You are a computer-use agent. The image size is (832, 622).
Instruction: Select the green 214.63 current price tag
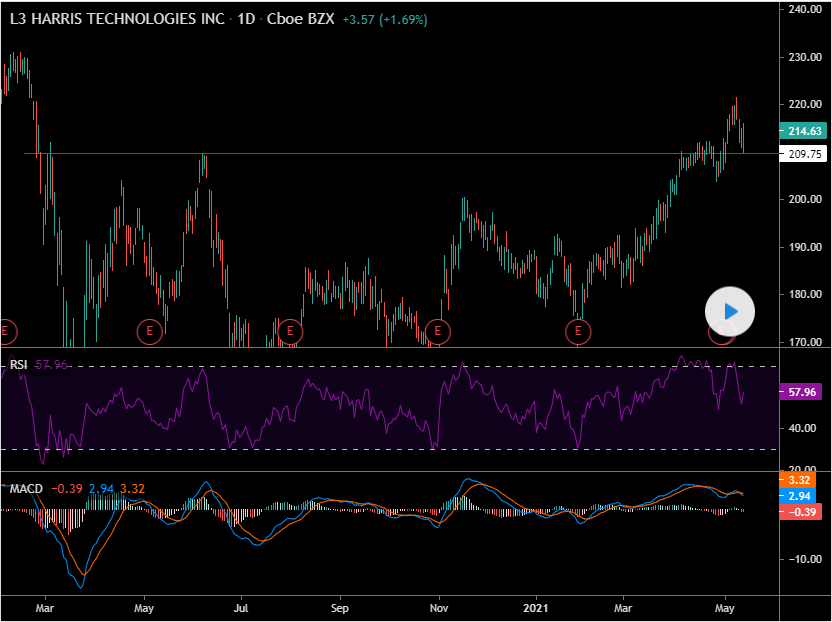[803, 131]
